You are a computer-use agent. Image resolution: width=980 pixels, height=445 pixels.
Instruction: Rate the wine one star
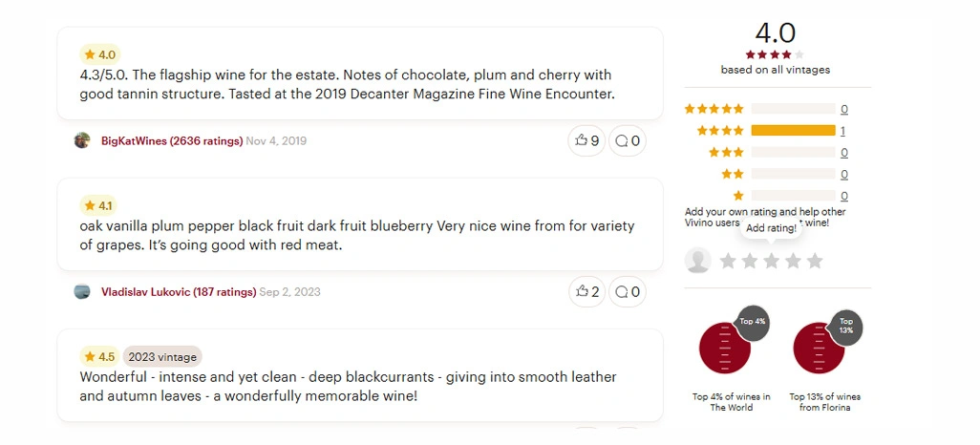[728, 261]
